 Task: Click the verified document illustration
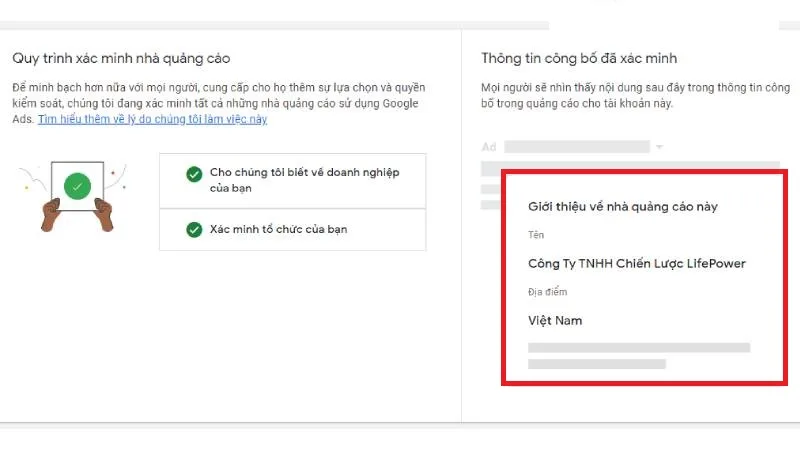pyautogui.click(x=73, y=195)
